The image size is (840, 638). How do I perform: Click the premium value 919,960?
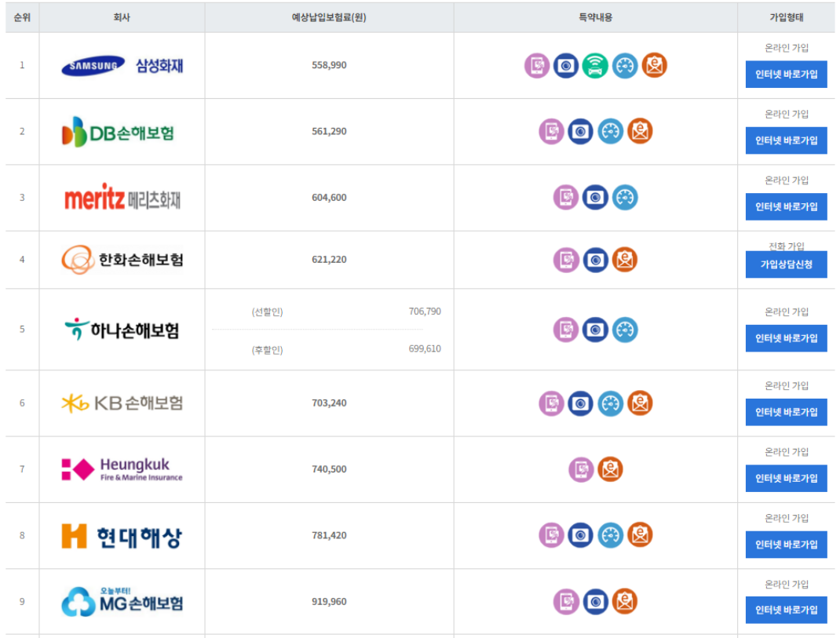(x=329, y=602)
